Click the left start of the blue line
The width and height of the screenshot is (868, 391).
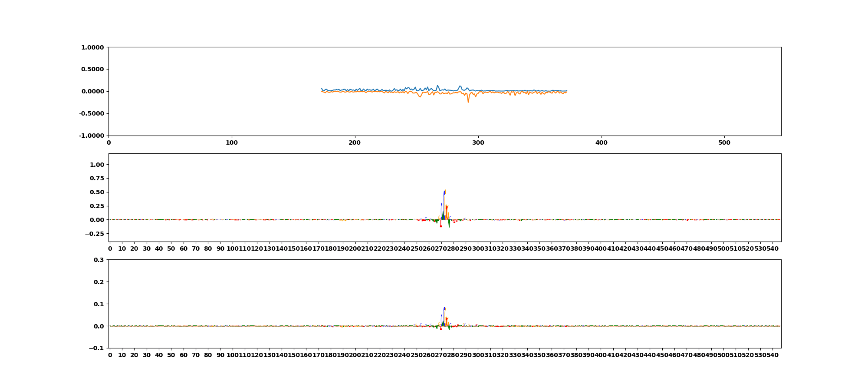(x=322, y=88)
